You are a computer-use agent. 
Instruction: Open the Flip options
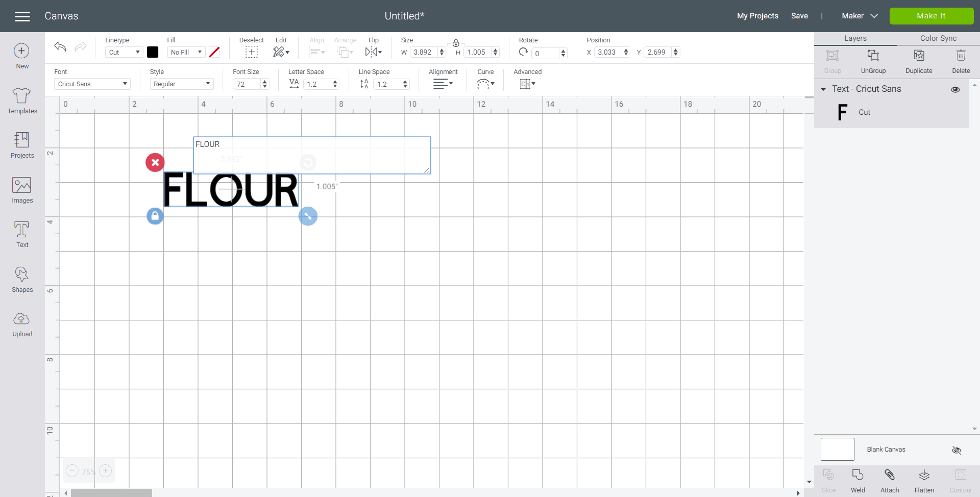click(x=373, y=52)
